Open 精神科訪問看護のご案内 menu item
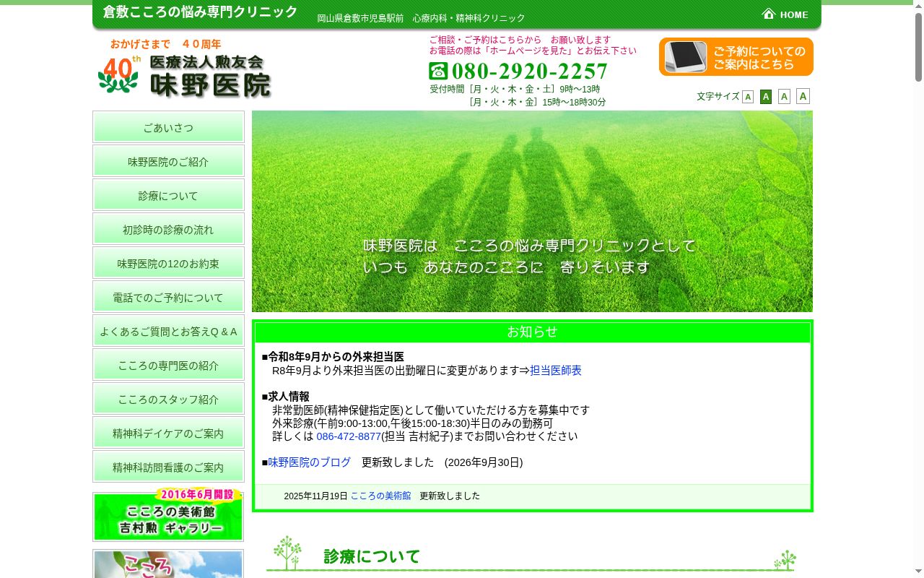 pos(168,467)
